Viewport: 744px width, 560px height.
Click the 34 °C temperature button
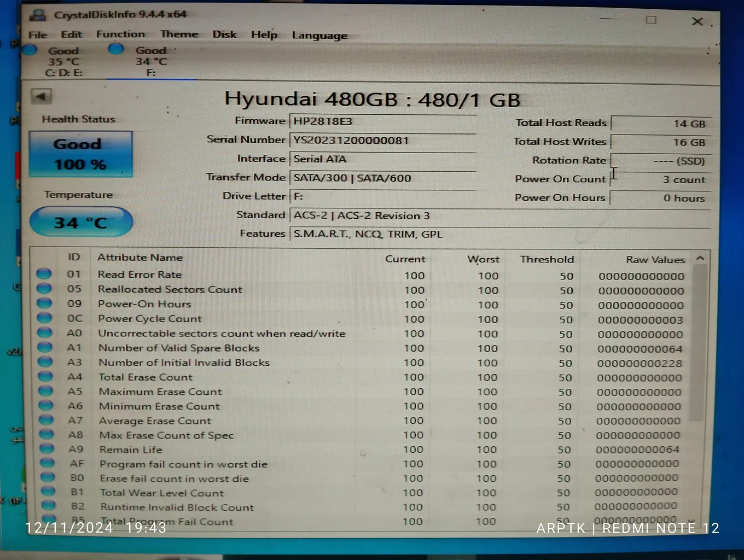tap(81, 222)
